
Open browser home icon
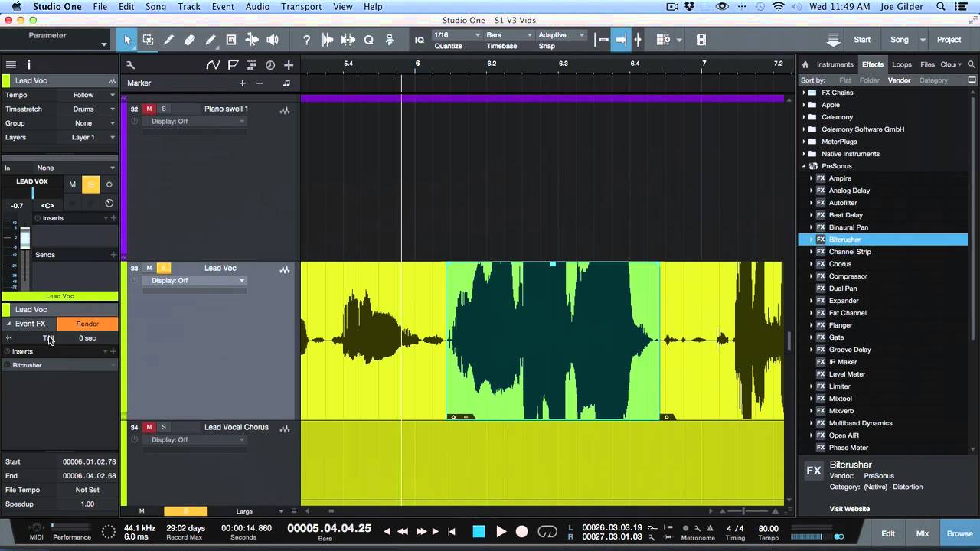click(805, 64)
